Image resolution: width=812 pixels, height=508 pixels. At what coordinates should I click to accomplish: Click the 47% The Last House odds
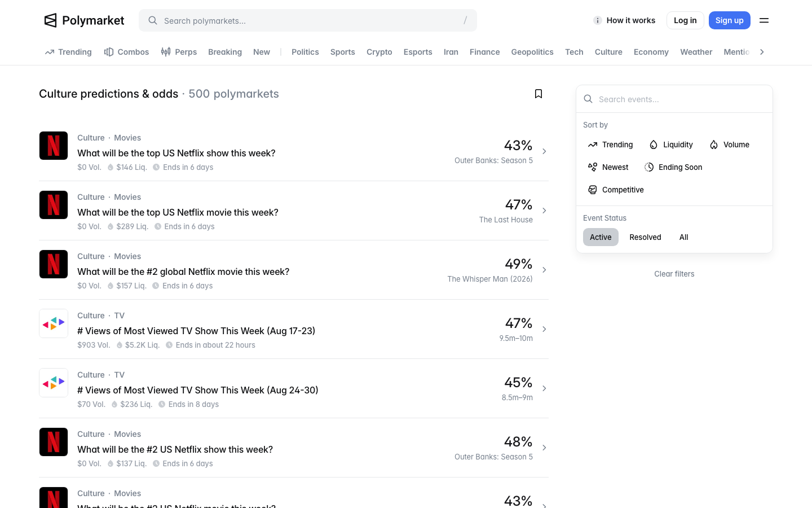coord(506,211)
